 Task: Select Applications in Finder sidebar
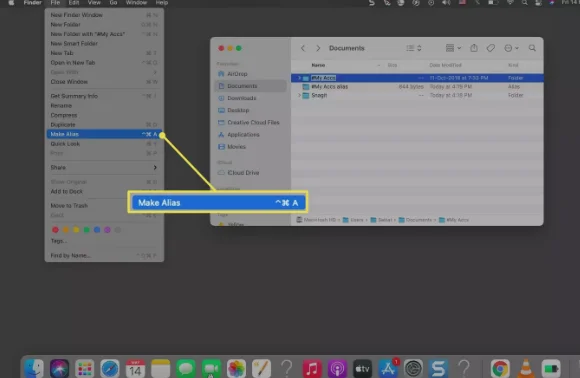250,135
